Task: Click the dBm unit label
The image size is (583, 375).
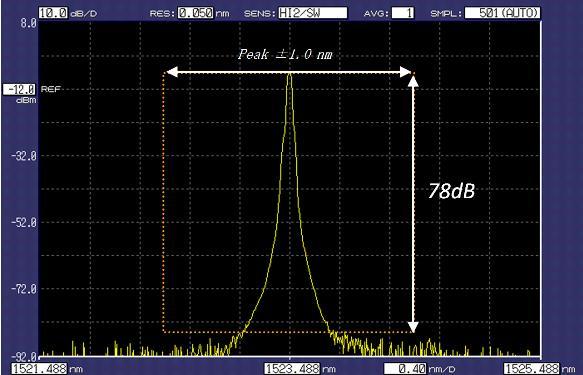Action: click(26, 100)
